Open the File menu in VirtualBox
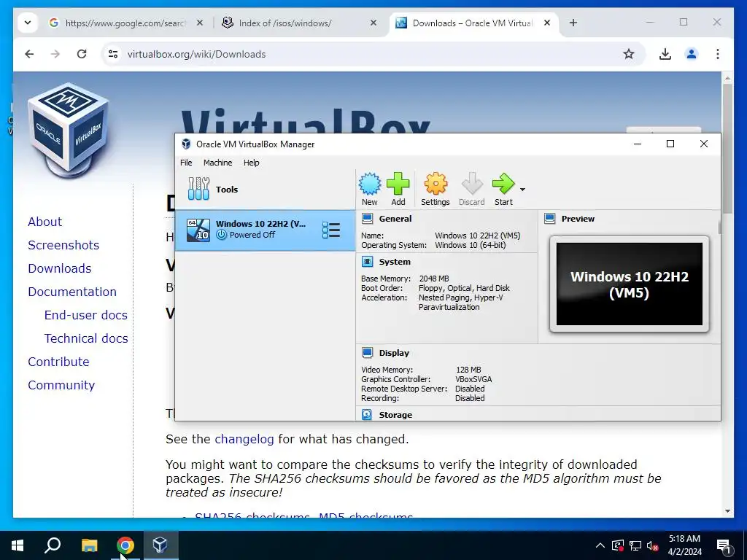Image resolution: width=747 pixels, height=560 pixels. (186, 163)
